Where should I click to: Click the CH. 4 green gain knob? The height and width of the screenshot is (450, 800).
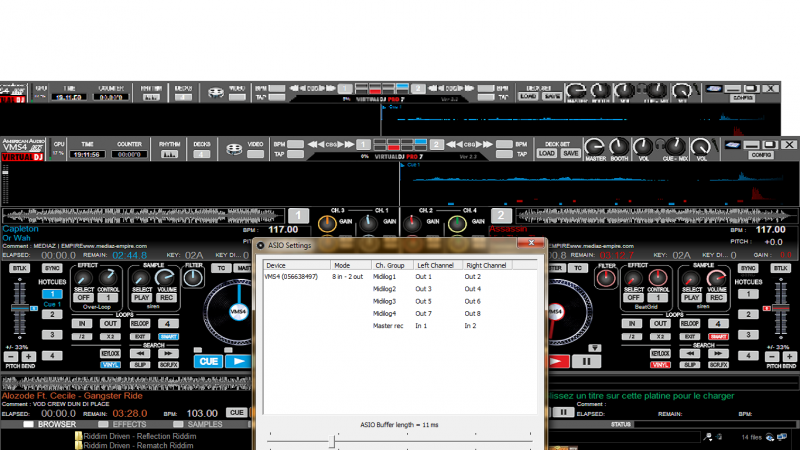click(x=457, y=223)
